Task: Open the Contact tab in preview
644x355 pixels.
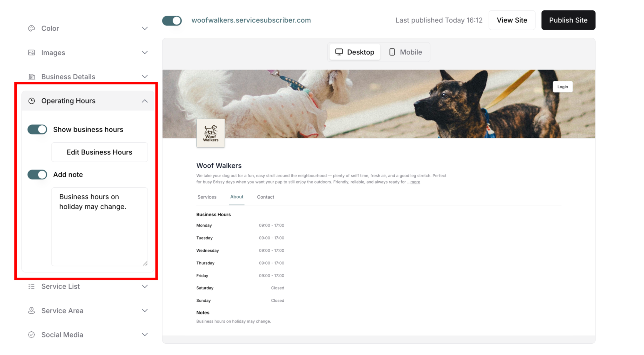Action: [265, 197]
